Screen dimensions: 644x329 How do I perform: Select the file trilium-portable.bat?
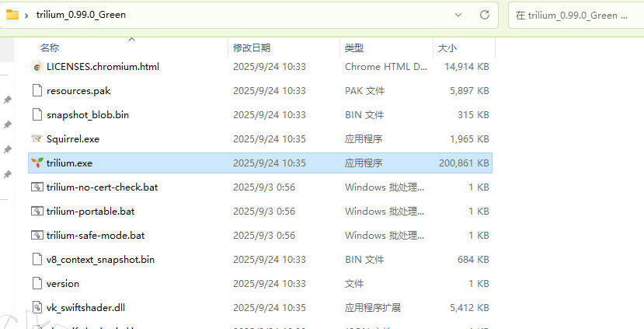point(90,212)
